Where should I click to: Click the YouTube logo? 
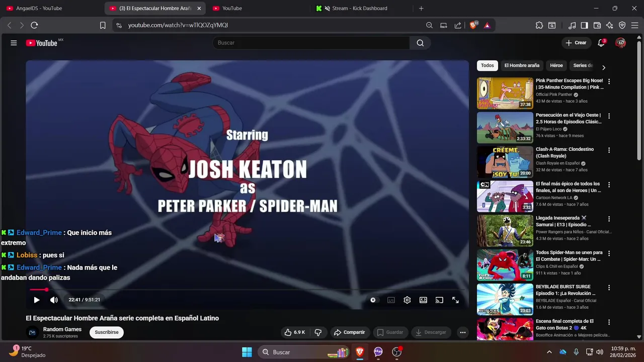coord(42,43)
